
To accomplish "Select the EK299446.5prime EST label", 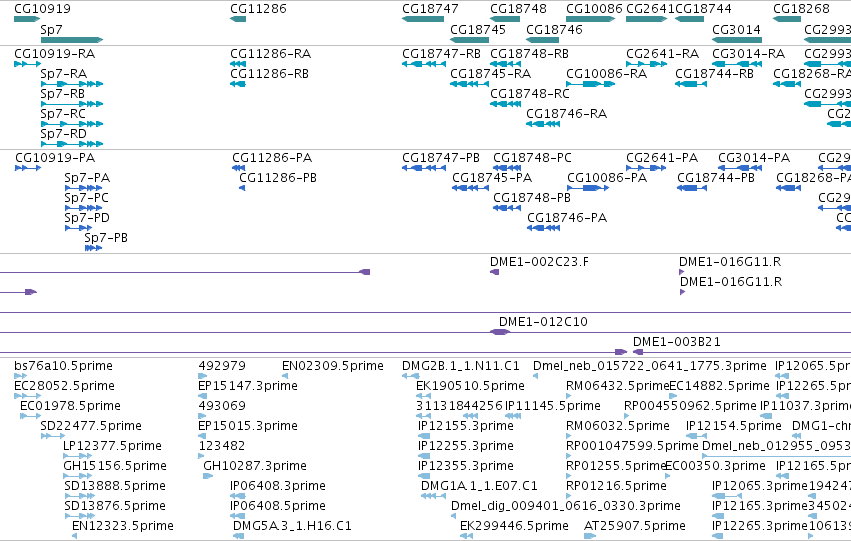I will pyautogui.click(x=515, y=526).
